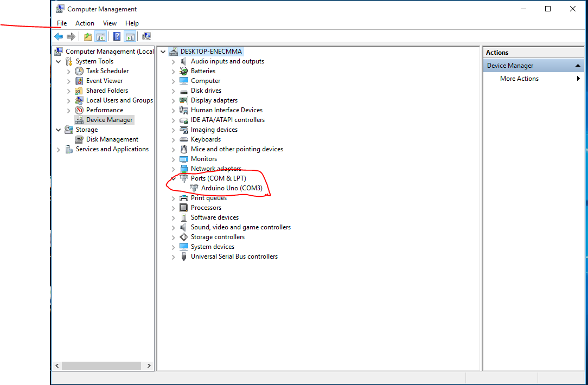Click the Display adapters card icon
The height and width of the screenshot is (385, 588).
[184, 100]
